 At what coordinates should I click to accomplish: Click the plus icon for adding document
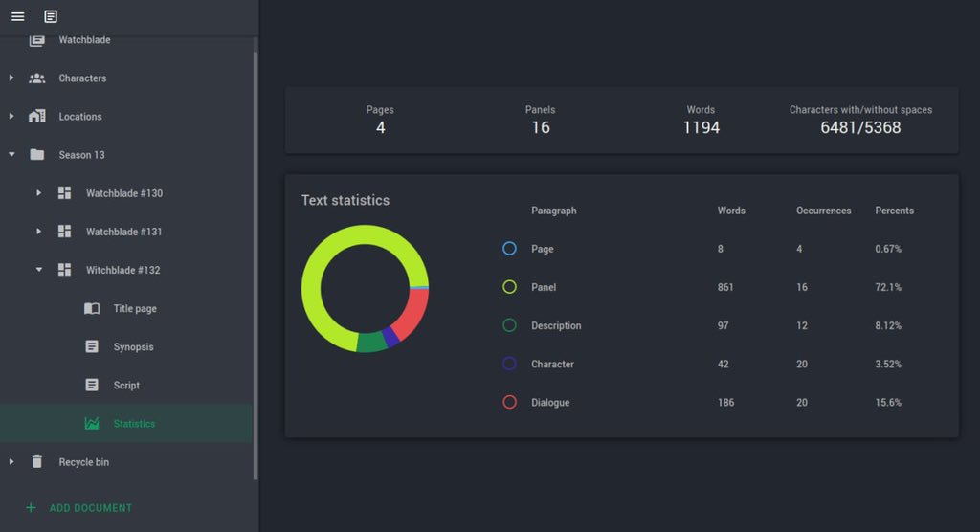31,508
